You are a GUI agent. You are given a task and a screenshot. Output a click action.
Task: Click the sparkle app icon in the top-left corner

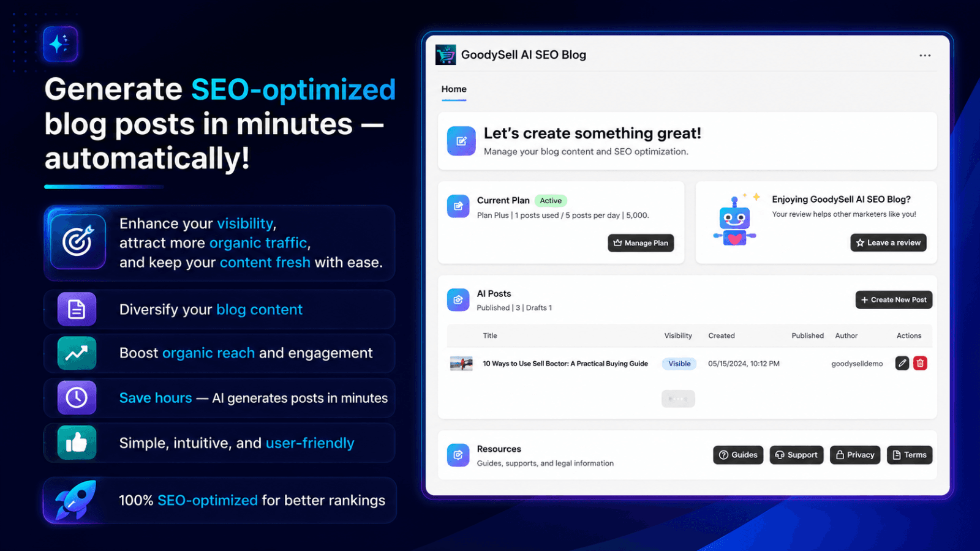60,44
